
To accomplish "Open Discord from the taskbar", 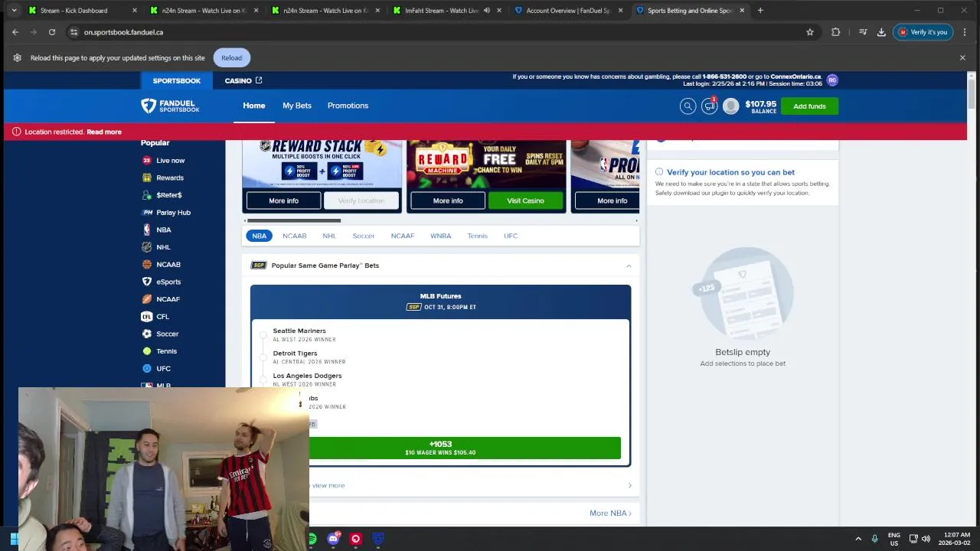I will click(334, 539).
